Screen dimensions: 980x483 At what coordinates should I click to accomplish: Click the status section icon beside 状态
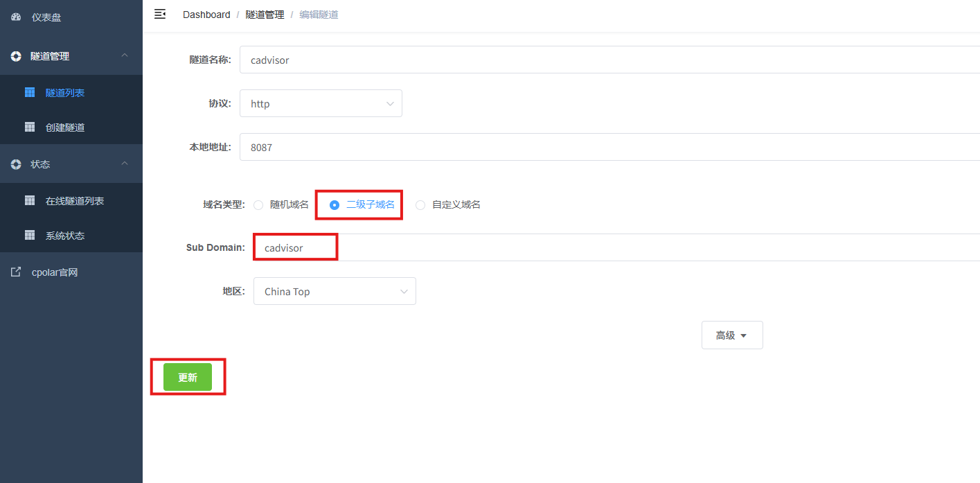click(16, 164)
